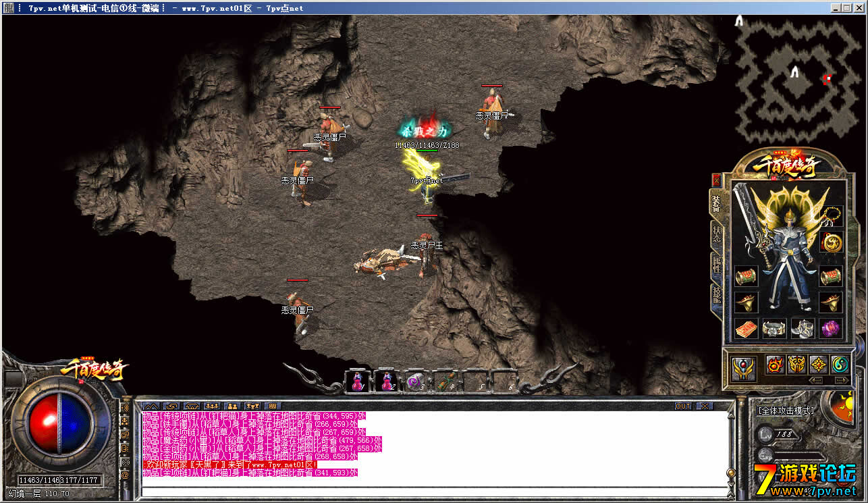Close the character equipment panel
The image size is (868, 503).
pyautogui.click(x=716, y=181)
